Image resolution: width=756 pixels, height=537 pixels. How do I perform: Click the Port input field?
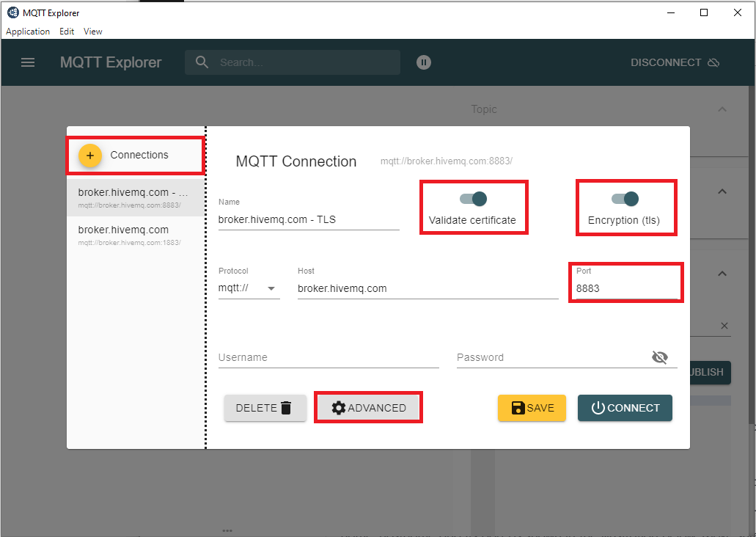coord(625,288)
